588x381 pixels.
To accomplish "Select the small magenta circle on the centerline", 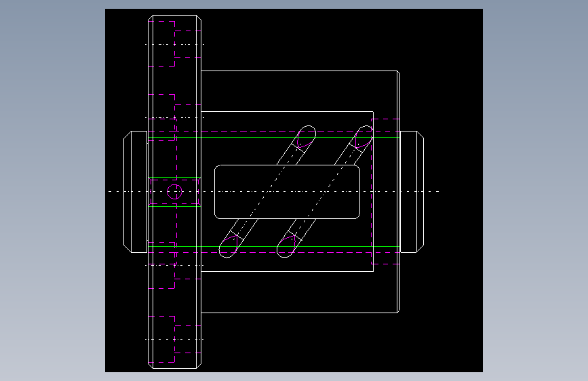I will pos(174,192).
